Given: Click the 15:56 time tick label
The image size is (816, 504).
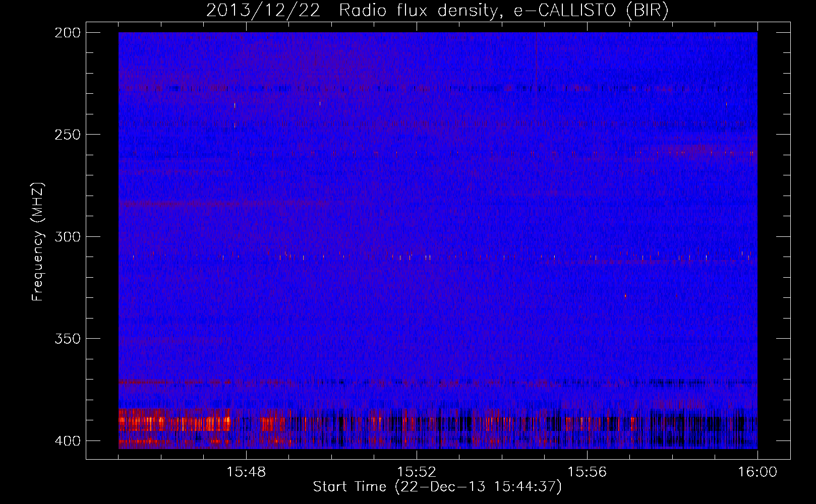Looking at the screenshot, I should click(587, 472).
